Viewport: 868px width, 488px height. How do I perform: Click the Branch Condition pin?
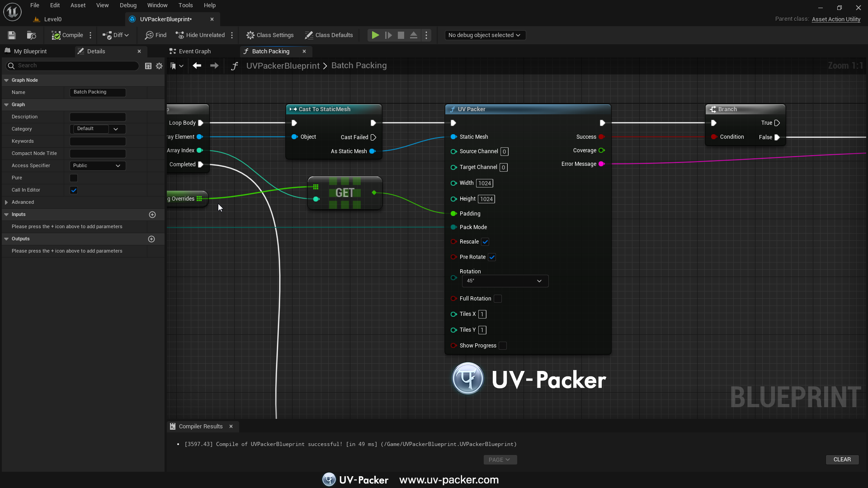point(714,137)
